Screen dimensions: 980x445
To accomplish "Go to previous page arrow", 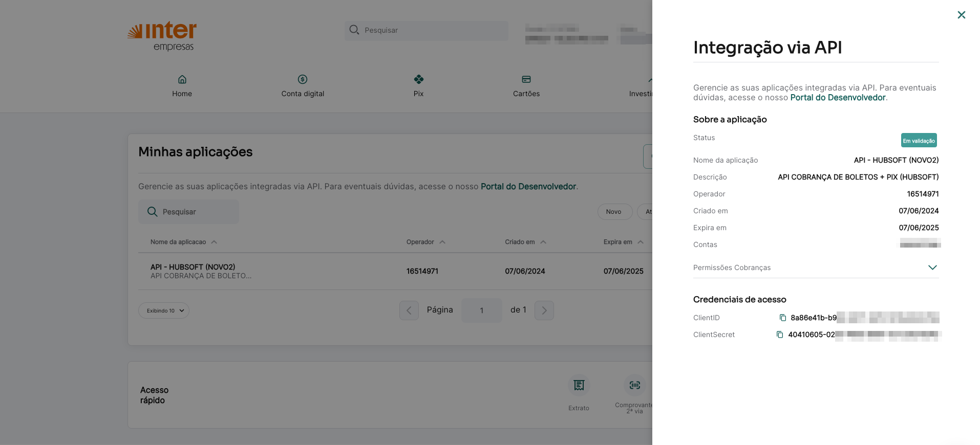I will point(409,310).
